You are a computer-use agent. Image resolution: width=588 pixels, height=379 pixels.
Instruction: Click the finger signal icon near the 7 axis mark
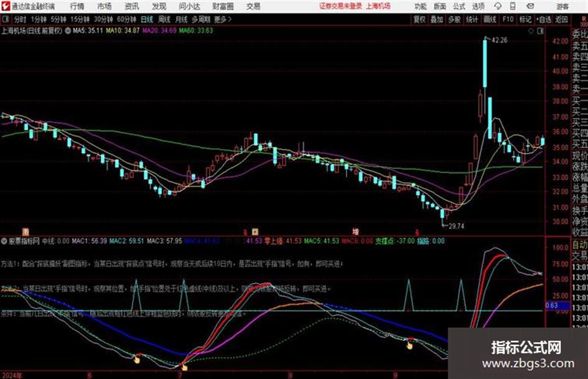[184, 367]
